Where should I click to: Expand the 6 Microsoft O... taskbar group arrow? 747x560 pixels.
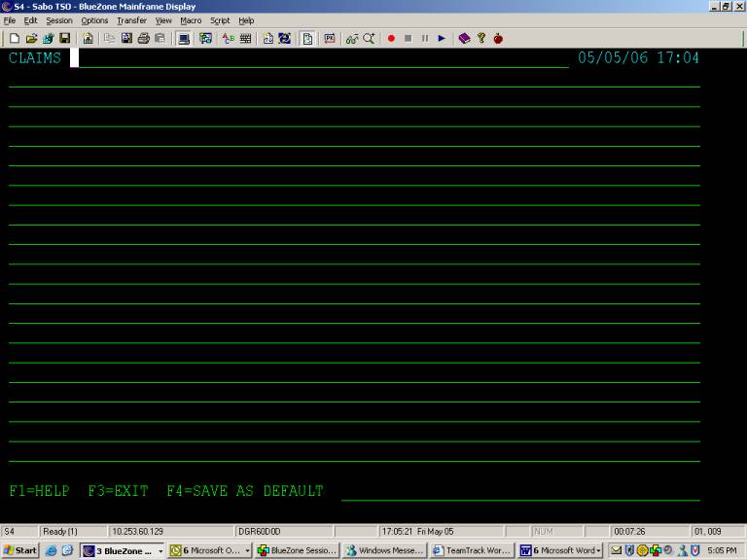[248, 551]
